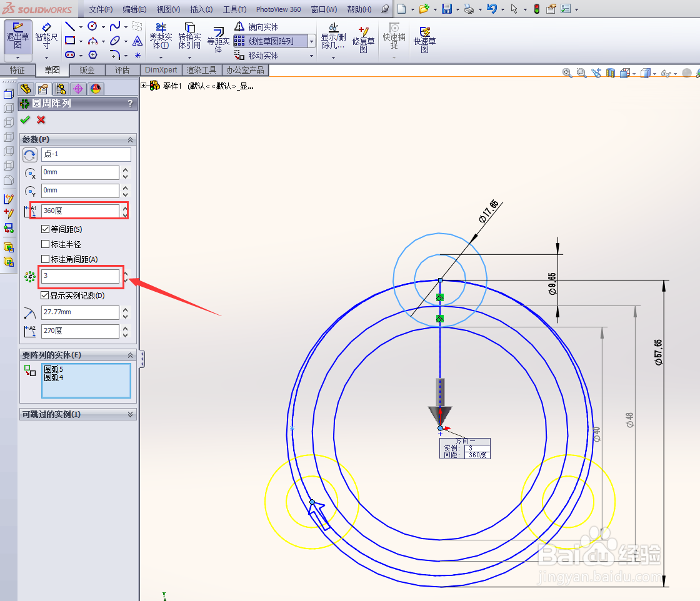The height and width of the screenshot is (601, 700).
Task: Expand the 可跳过的实例(I) section
Action: (130, 414)
